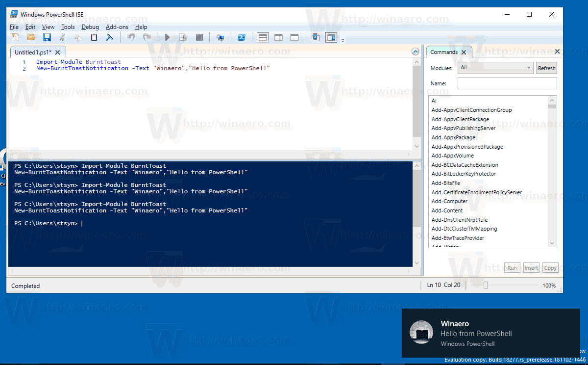588x365 pixels.
Task: Clear the console pane with the broom icon
Action: click(x=109, y=37)
